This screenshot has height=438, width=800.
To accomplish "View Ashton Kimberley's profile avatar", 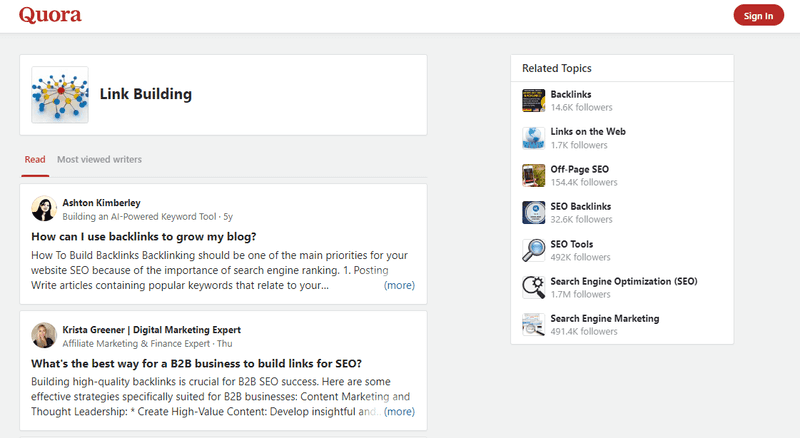I will click(x=44, y=209).
